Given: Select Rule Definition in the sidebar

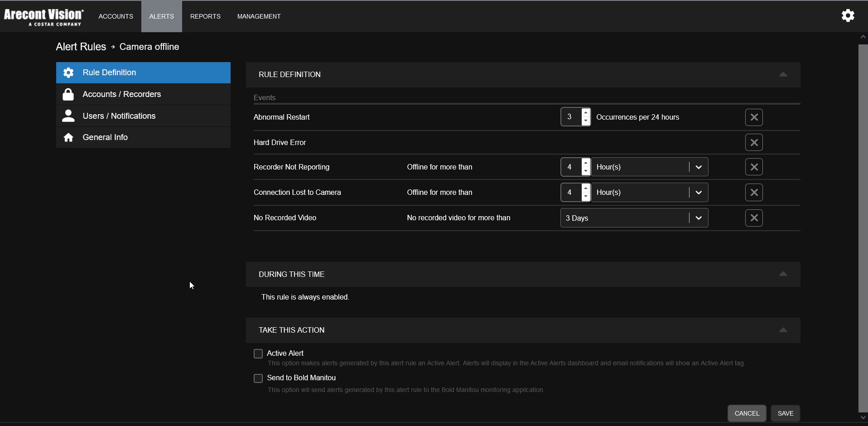Looking at the screenshot, I should [x=143, y=73].
